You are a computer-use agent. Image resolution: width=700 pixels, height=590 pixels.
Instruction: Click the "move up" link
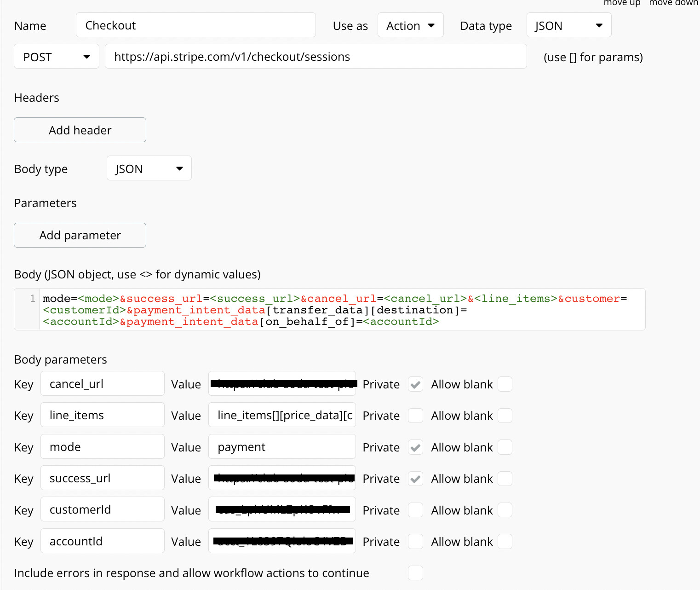[622, 3]
